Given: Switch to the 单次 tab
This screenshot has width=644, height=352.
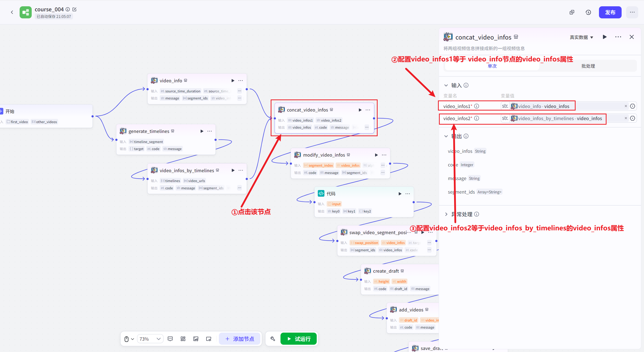Looking at the screenshot, I should pos(492,66).
